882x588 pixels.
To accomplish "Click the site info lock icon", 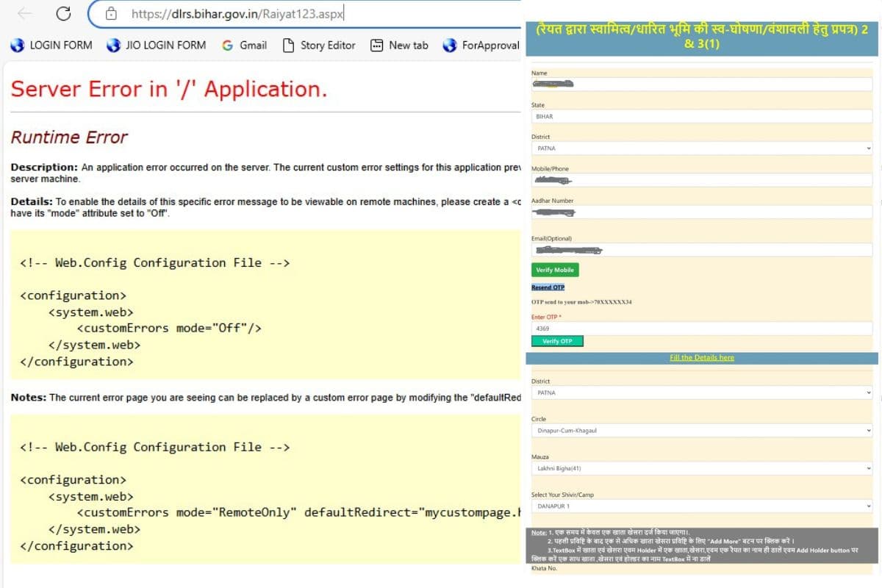I will pyautogui.click(x=111, y=13).
